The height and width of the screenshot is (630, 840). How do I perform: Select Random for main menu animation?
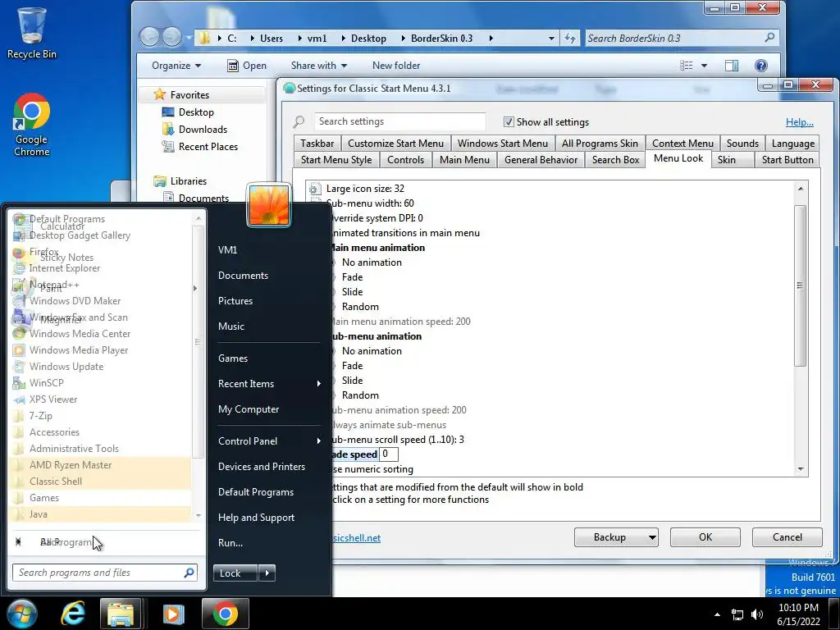pos(360,307)
